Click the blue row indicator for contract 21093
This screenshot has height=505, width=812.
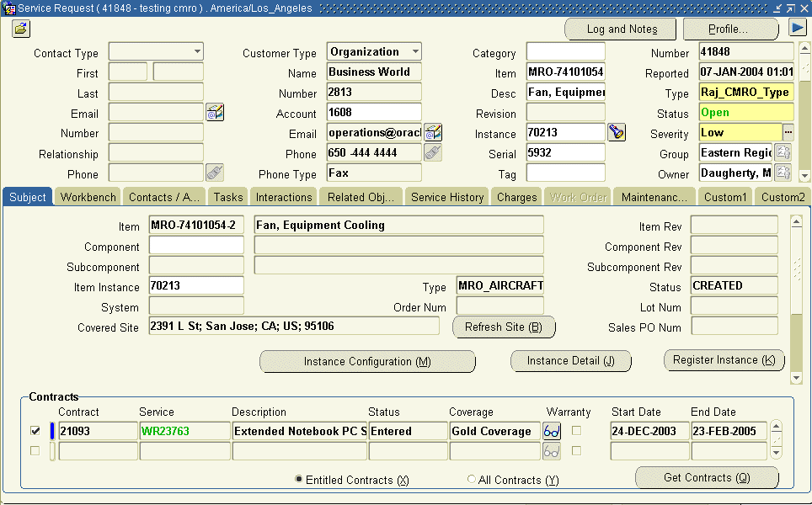pyautogui.click(x=51, y=431)
